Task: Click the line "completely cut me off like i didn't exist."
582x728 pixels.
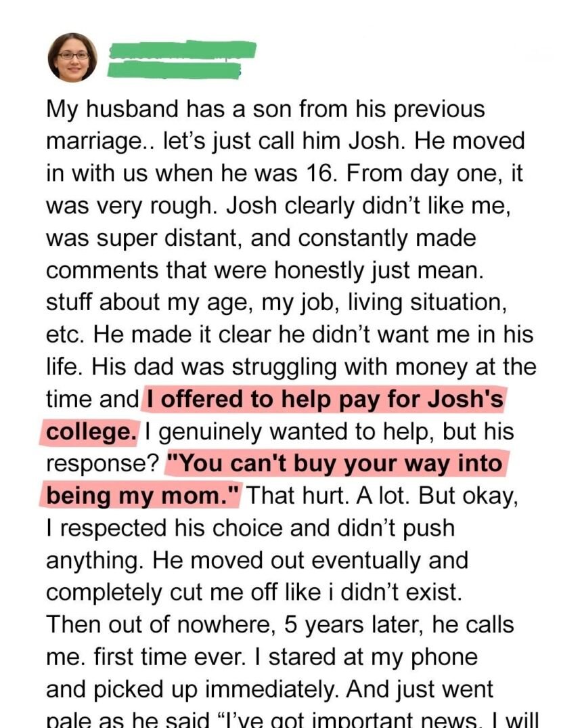Action: 254,593
